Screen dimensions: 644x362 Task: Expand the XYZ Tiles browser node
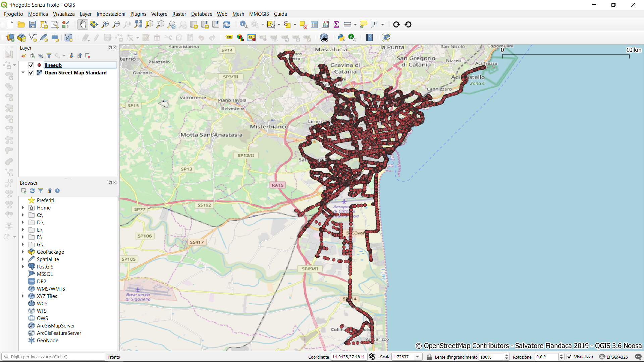(x=23, y=296)
